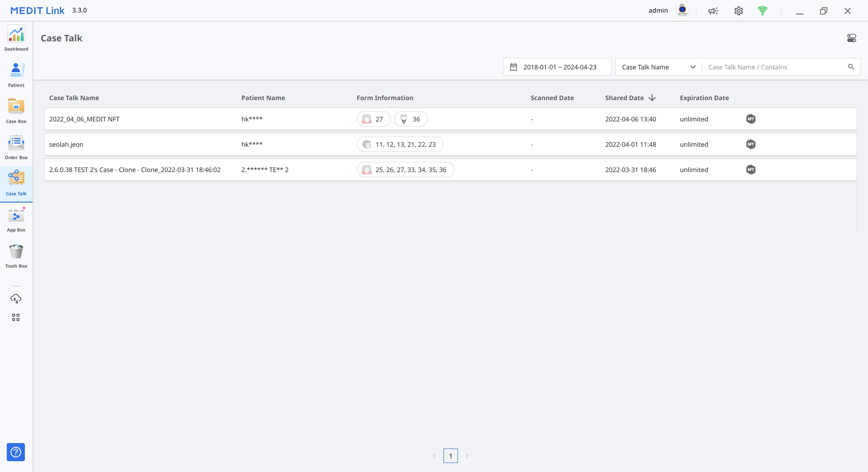Open the settings gear
Image resolution: width=868 pixels, height=472 pixels.
(738, 11)
